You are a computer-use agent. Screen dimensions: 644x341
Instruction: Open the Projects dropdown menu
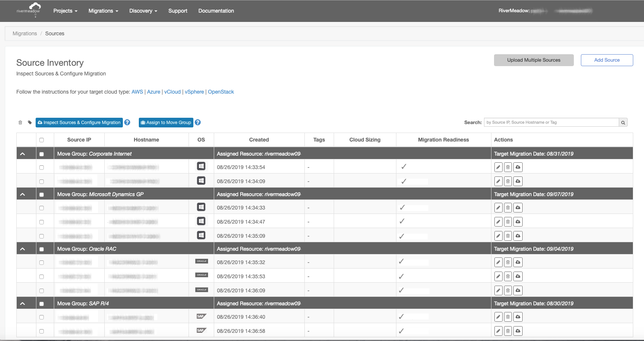65,11
